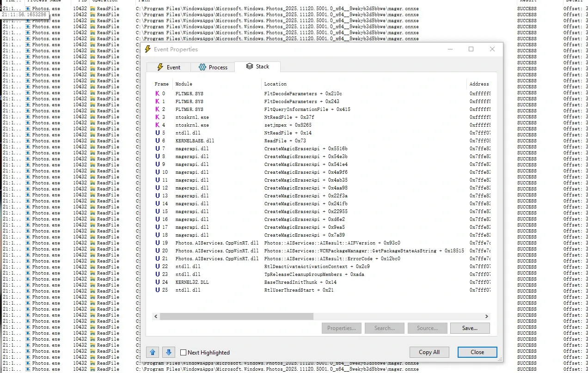Select 'CreateMagicEraserApi + 0x22955' location

point(306,212)
